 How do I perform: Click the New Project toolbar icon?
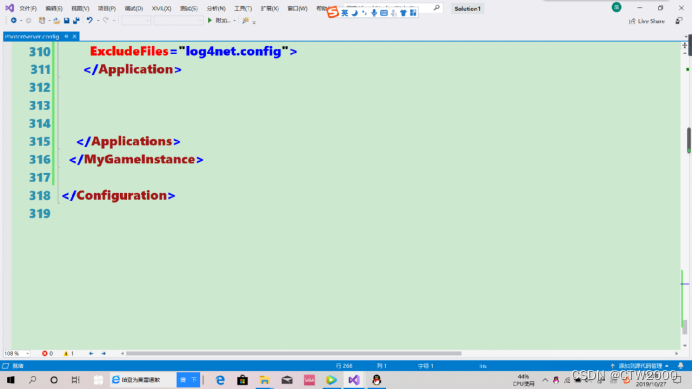click(42, 20)
